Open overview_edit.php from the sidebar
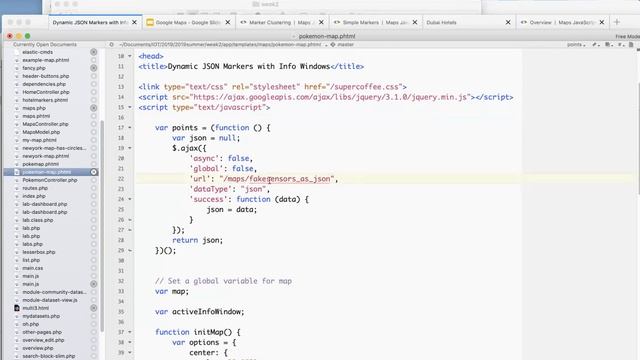This screenshot has height=360, width=640. 43,340
